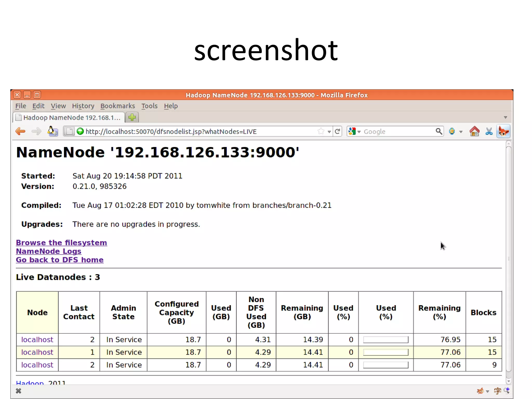Bookmark this page with the star icon
This screenshot has height=399, width=532.
point(321,131)
